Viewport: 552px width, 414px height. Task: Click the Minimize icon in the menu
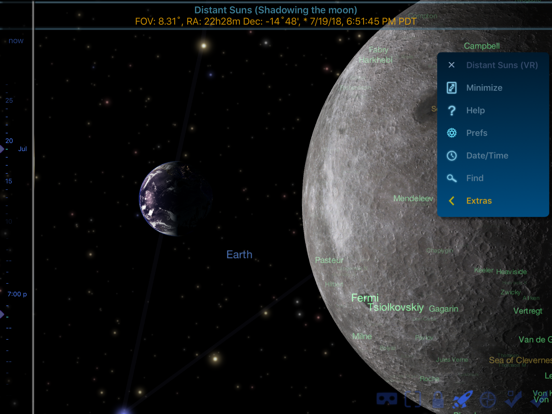click(452, 88)
